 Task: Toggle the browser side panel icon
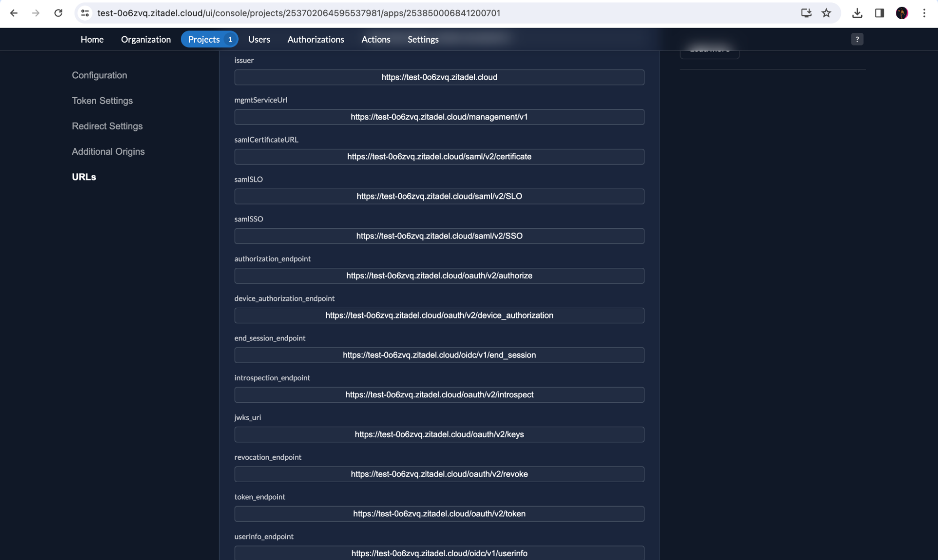tap(879, 13)
